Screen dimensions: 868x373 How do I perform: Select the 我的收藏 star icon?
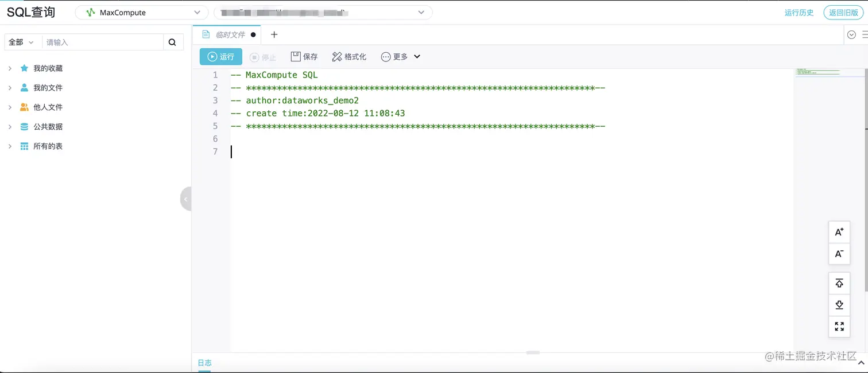pyautogui.click(x=24, y=68)
